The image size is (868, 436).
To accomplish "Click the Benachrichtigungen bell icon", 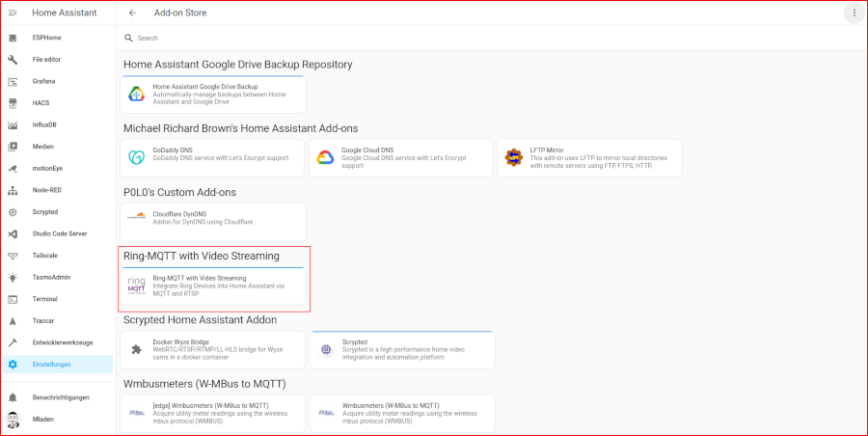I will pos(13,397).
